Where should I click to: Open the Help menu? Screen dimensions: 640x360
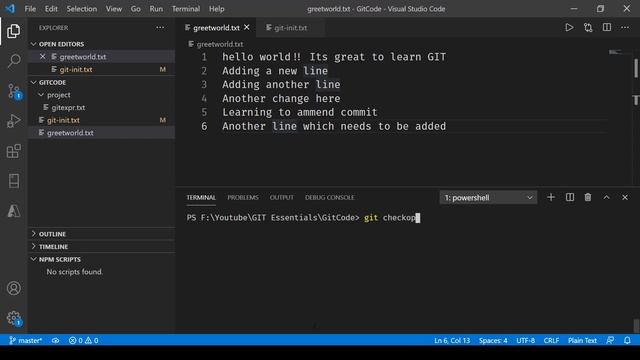point(216,9)
